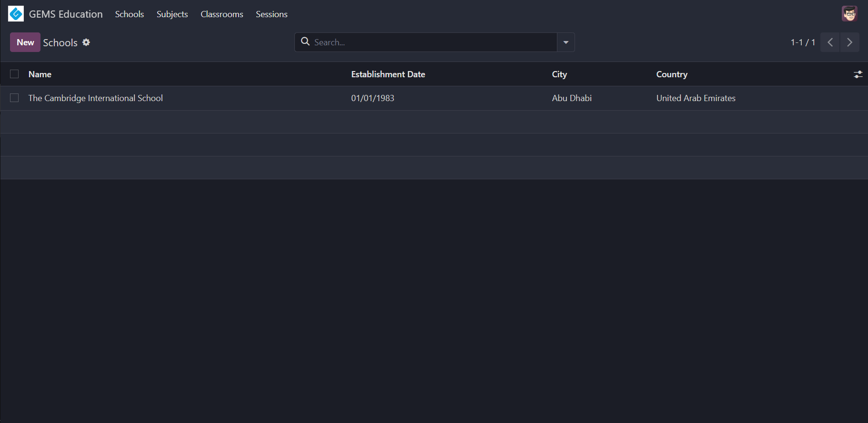Click the magnifying glass search icon
Viewport: 868px width, 423px height.
pyautogui.click(x=305, y=42)
